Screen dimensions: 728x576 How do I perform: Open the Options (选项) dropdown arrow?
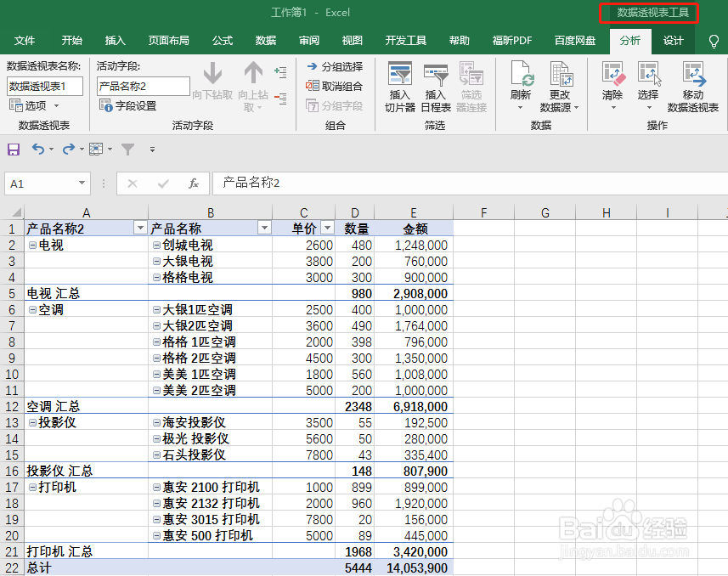pyautogui.click(x=56, y=106)
